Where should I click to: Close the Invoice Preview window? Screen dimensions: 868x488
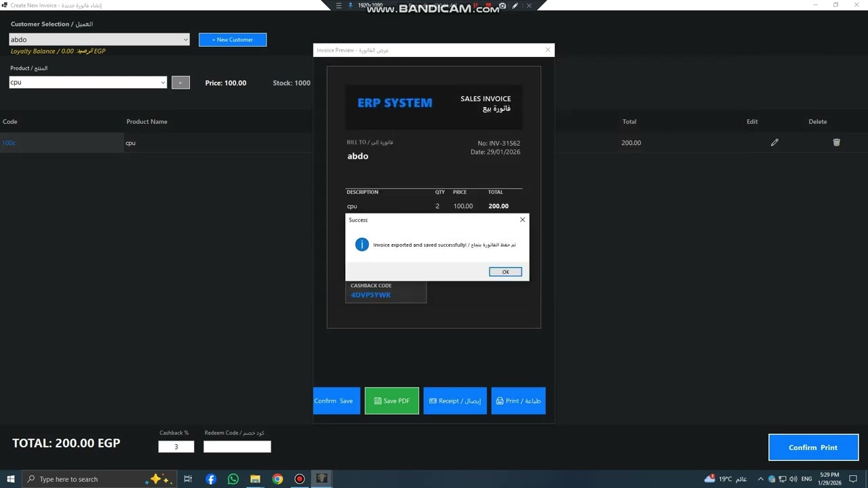pos(548,49)
